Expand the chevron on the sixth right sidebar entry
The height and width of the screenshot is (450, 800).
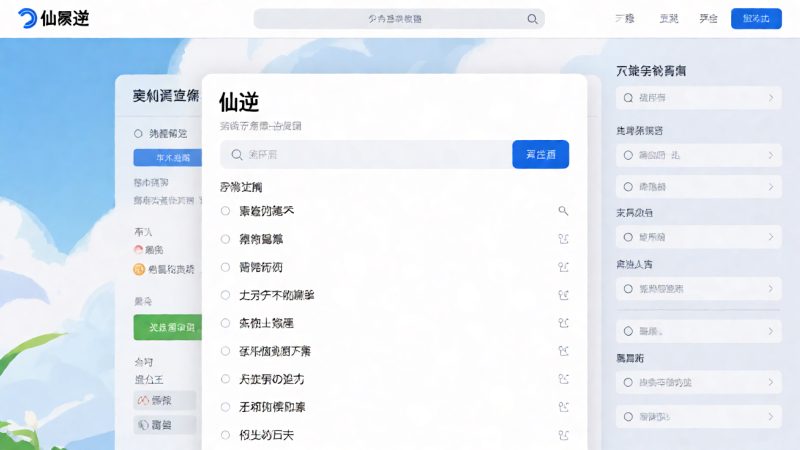[771, 331]
